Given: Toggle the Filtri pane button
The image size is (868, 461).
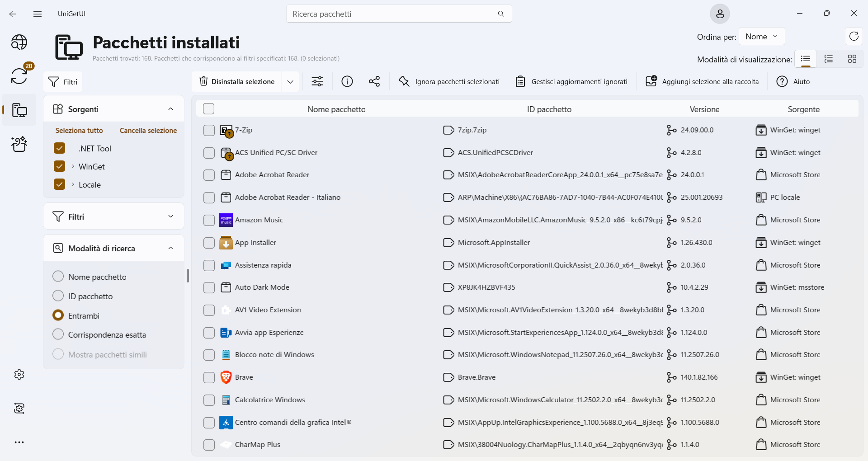Looking at the screenshot, I should tap(63, 82).
